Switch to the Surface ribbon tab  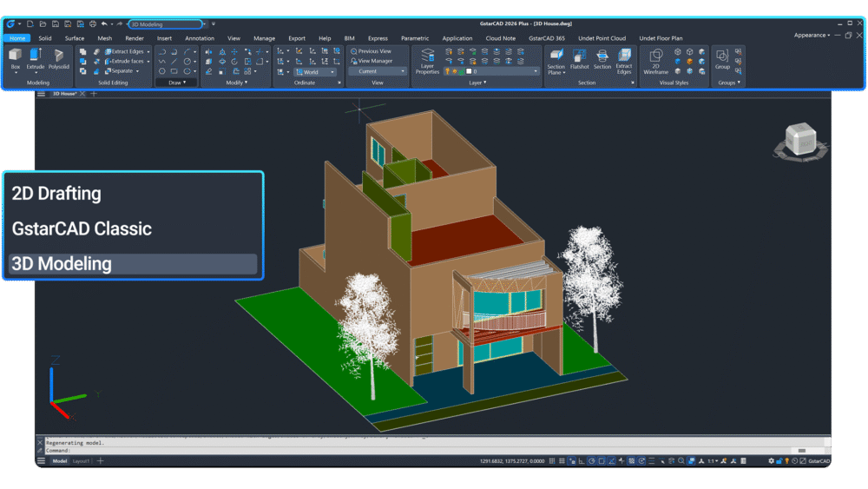click(74, 38)
